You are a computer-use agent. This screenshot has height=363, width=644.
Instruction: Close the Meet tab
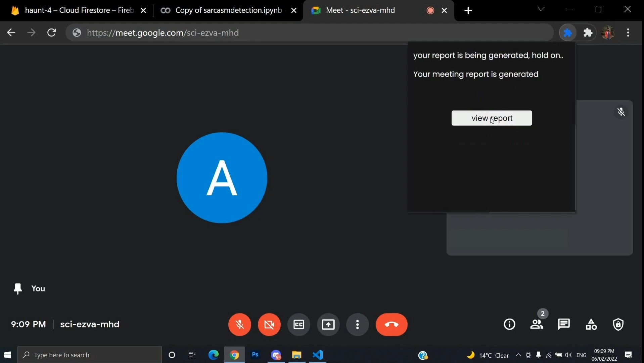(445, 11)
